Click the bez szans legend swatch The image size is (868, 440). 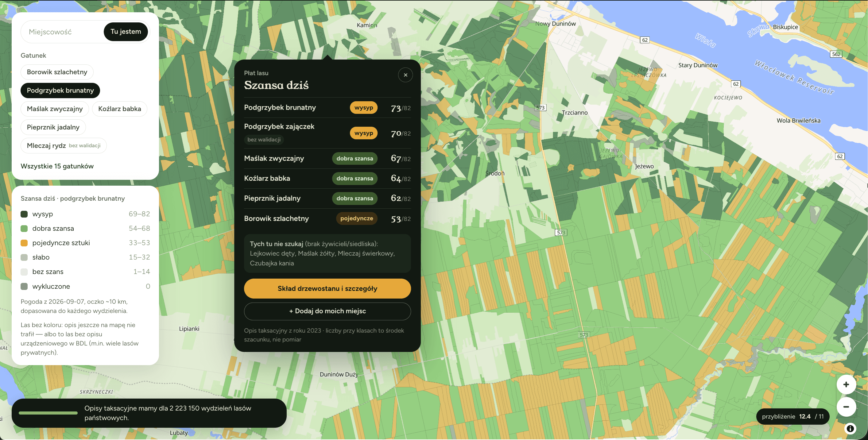tap(24, 272)
